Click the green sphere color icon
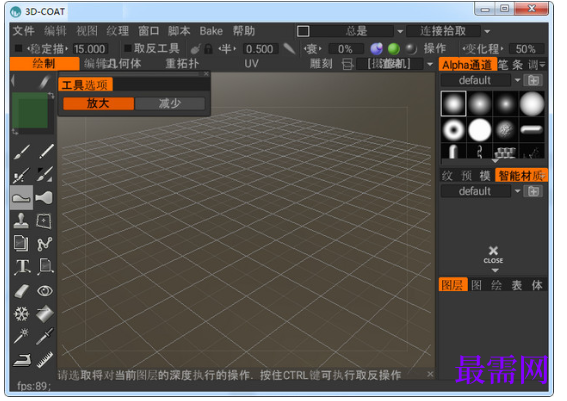567x401 pixels. 394,49
